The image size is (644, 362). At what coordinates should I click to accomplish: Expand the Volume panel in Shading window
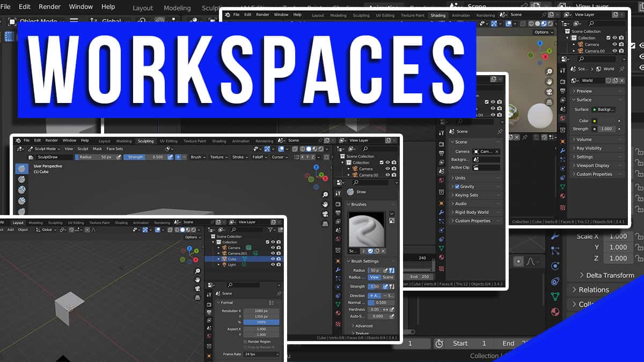click(597, 139)
